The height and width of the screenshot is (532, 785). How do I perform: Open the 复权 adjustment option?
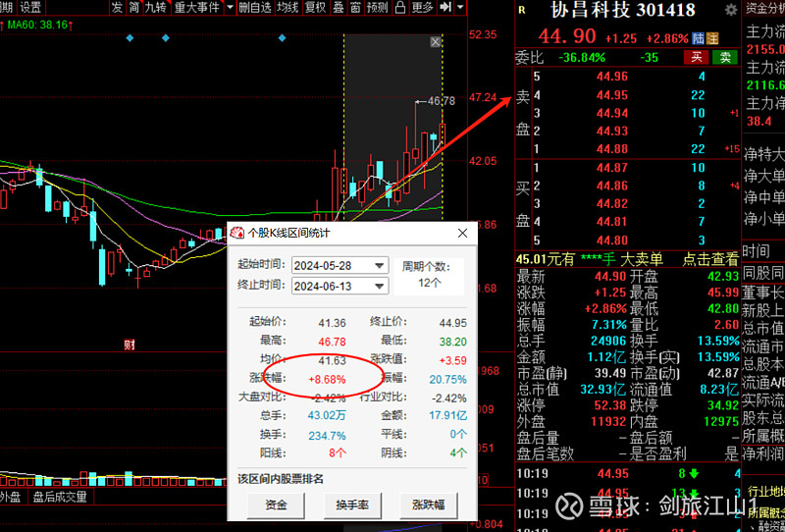coord(315,7)
